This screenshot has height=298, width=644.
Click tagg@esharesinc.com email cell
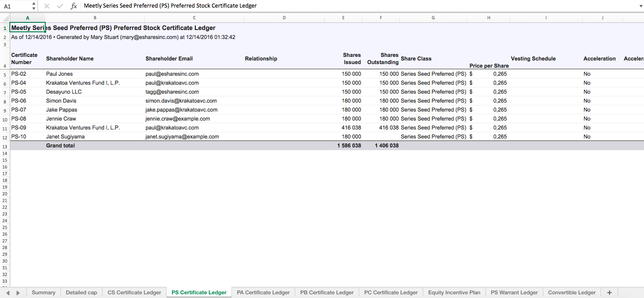click(194, 92)
